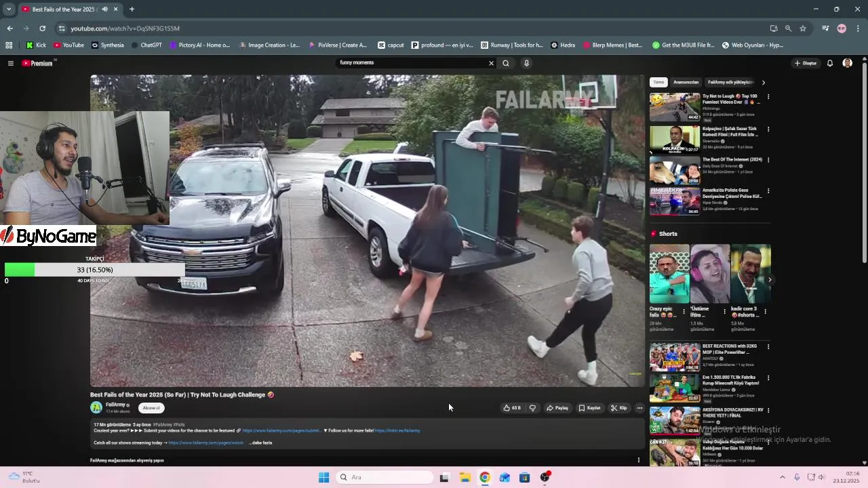The height and width of the screenshot is (488, 868).
Task: Click the search magnifier button
Action: (x=506, y=63)
